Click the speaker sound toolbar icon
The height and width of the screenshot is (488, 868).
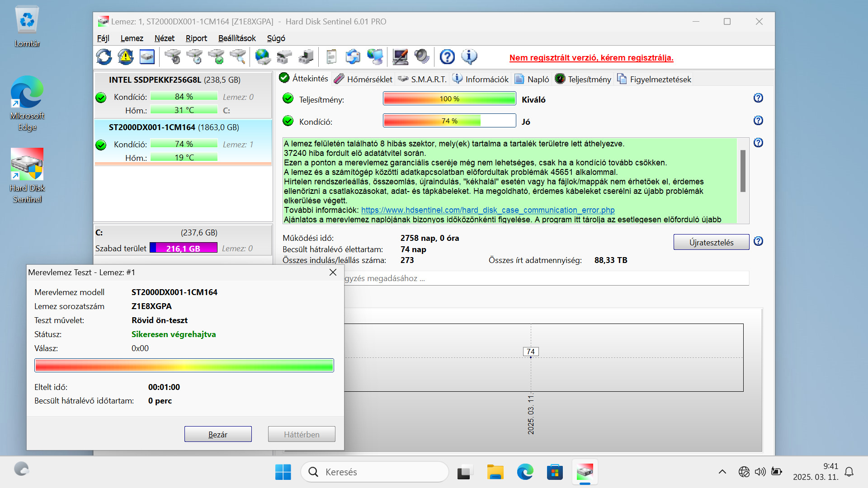coord(422,57)
